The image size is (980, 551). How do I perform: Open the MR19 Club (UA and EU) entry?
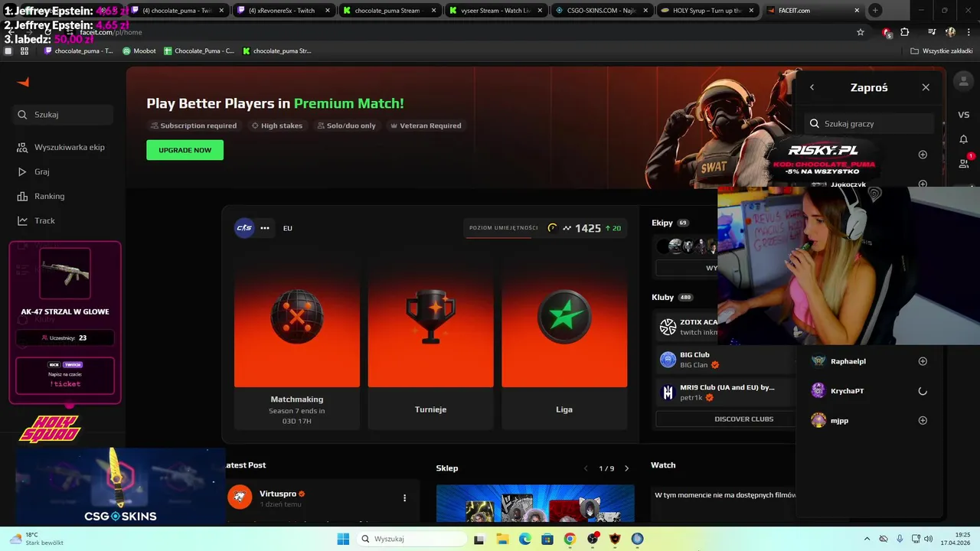[724, 393]
